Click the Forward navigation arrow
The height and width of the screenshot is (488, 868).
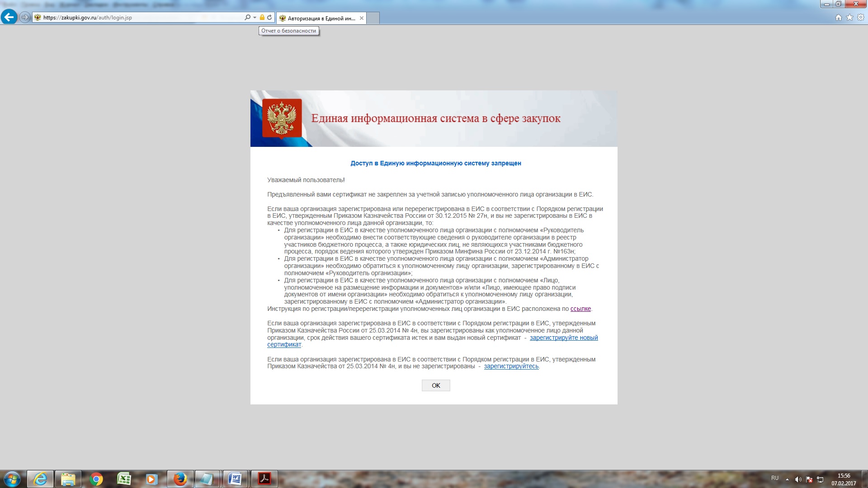(x=25, y=18)
